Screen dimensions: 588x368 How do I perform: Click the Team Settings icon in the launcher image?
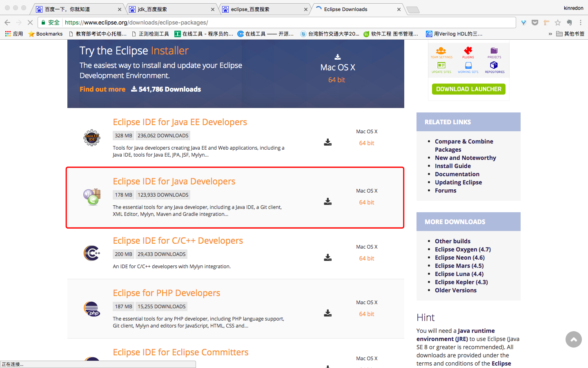coord(441,52)
